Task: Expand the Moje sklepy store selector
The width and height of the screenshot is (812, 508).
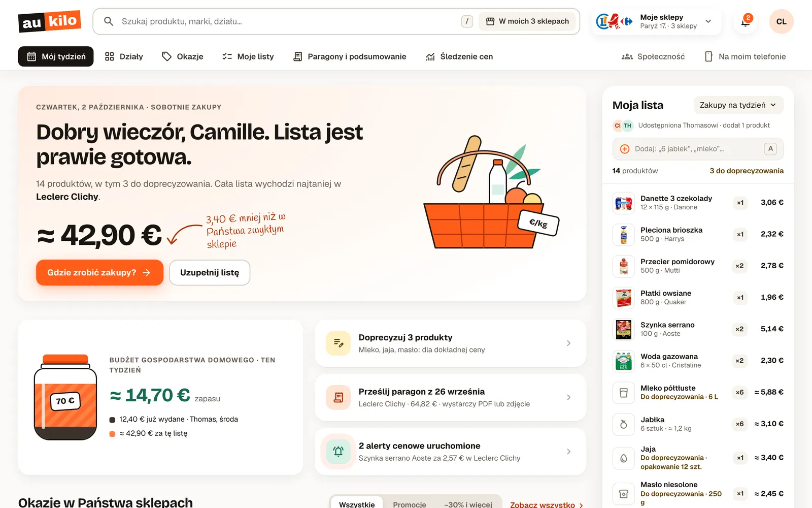Action: tap(656, 21)
